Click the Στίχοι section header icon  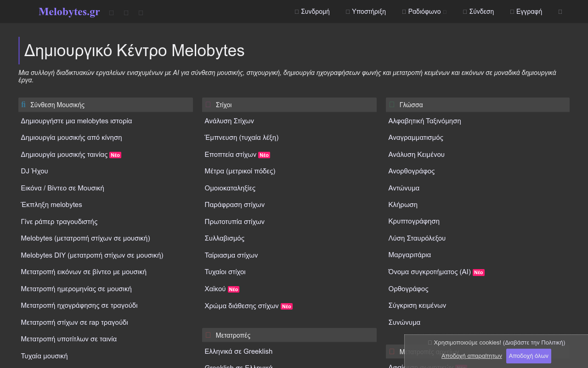(x=208, y=105)
